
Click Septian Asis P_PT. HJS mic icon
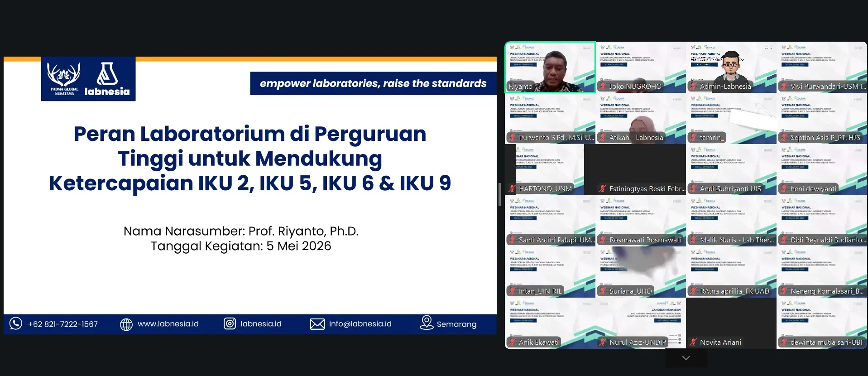click(784, 137)
